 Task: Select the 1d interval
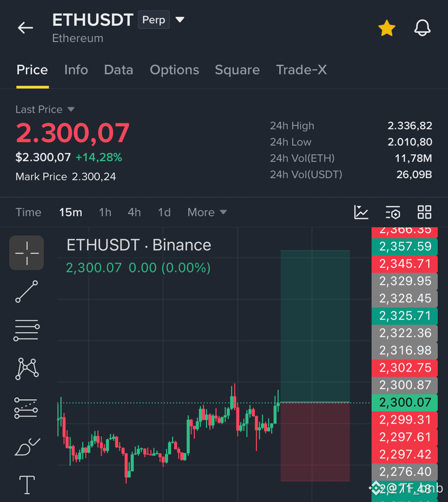[x=164, y=212]
